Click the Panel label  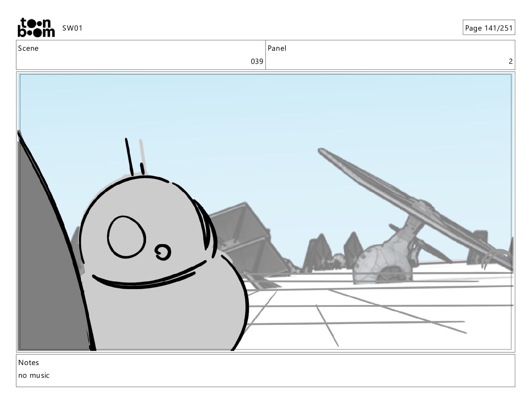pos(277,48)
